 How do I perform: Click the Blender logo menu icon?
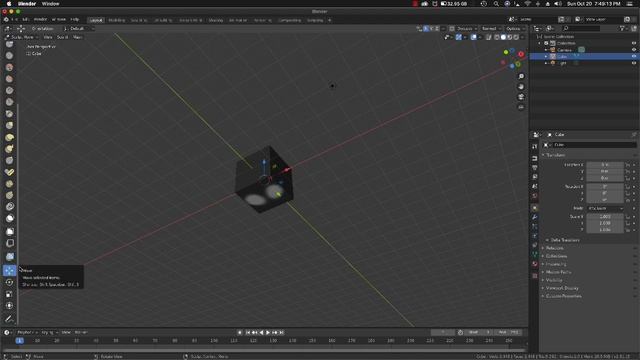(6, 20)
